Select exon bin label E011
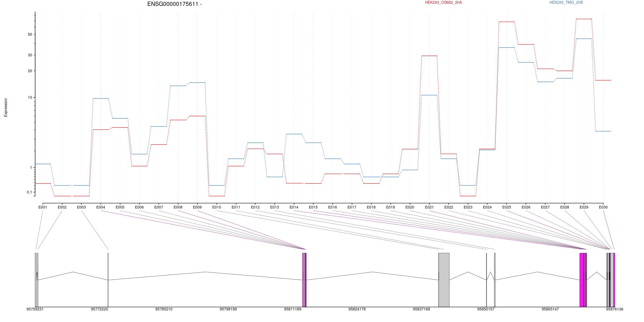Screen dimensions: 644x322 coord(236,207)
